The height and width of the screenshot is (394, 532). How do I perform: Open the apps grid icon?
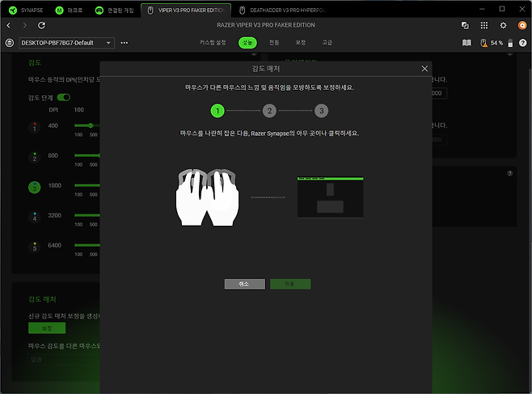[484, 25]
